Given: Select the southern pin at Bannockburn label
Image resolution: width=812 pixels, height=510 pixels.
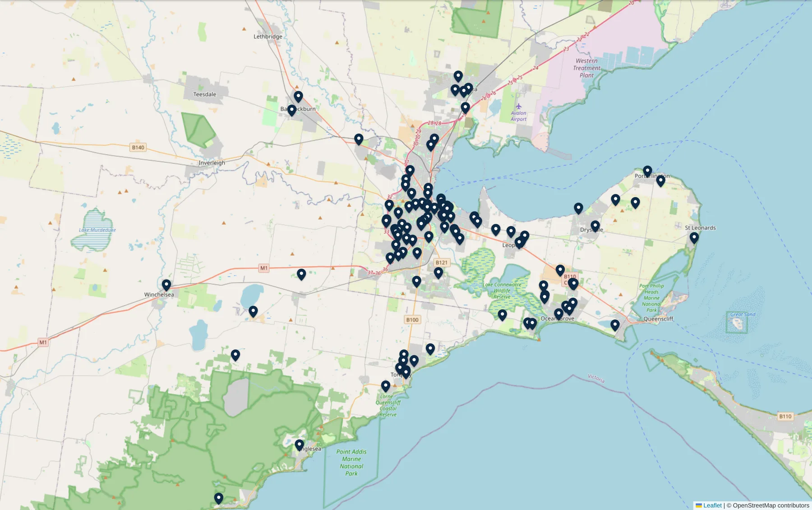Looking at the screenshot, I should coord(292,110).
